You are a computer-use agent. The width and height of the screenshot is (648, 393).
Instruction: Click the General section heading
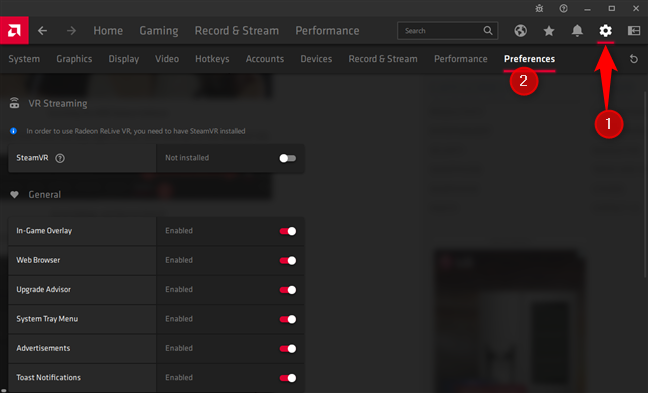coord(45,195)
